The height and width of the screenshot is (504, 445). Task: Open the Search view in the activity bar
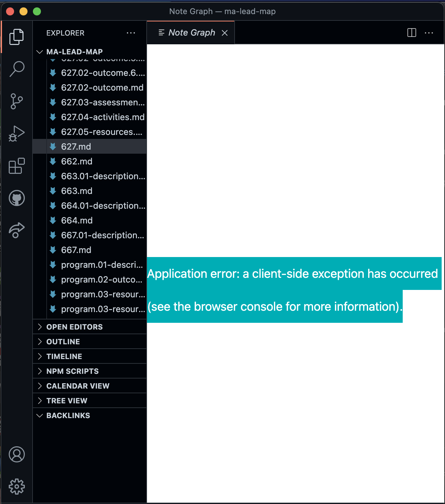(x=17, y=69)
